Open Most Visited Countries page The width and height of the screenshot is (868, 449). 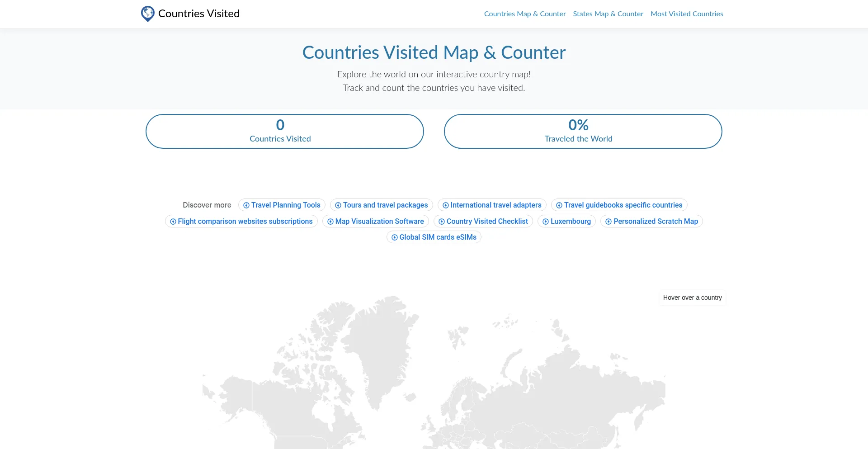(686, 14)
